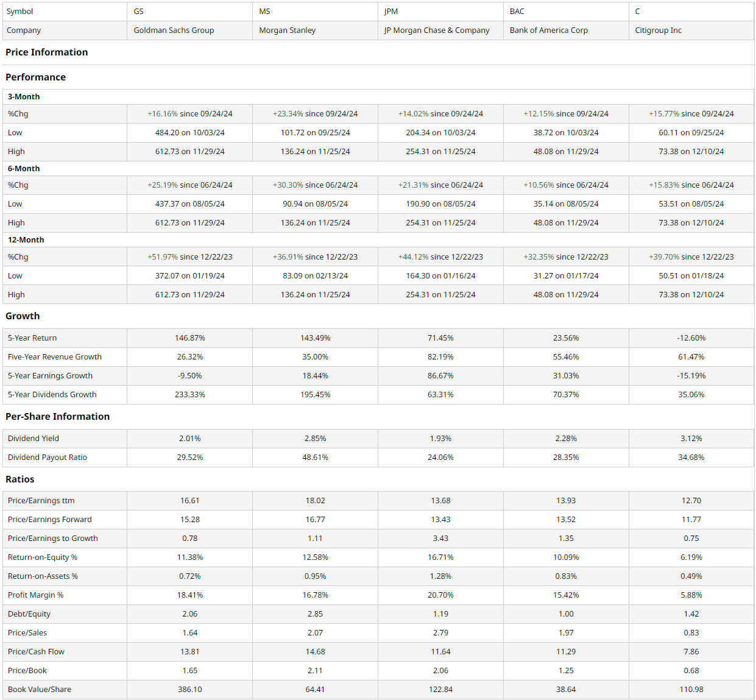Select the Price/Earnings to Growth label
The width and height of the screenshot is (756, 700).
(53, 539)
